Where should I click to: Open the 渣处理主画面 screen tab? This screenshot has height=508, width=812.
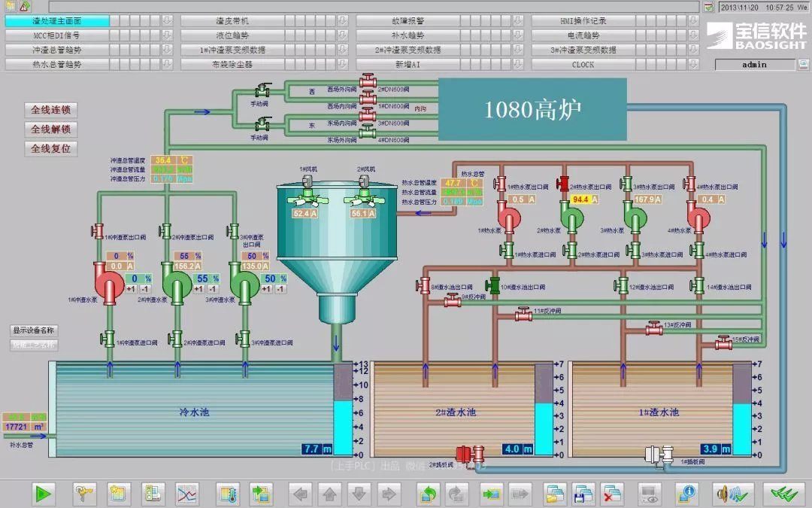coord(57,21)
